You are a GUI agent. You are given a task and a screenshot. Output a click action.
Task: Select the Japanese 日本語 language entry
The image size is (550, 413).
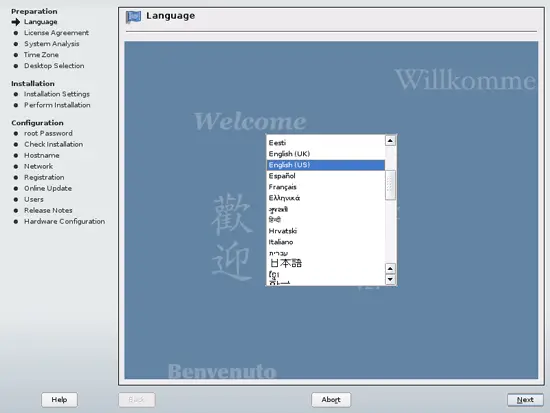(x=326, y=263)
